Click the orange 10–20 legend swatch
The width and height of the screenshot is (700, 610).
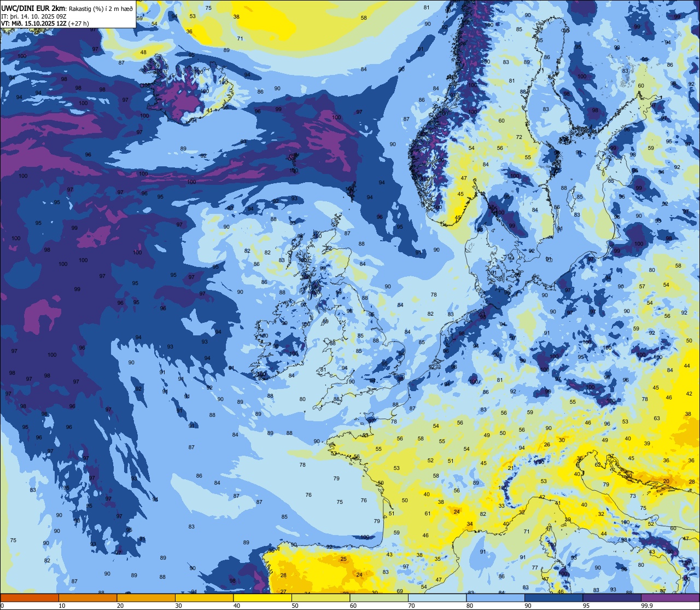(87, 598)
